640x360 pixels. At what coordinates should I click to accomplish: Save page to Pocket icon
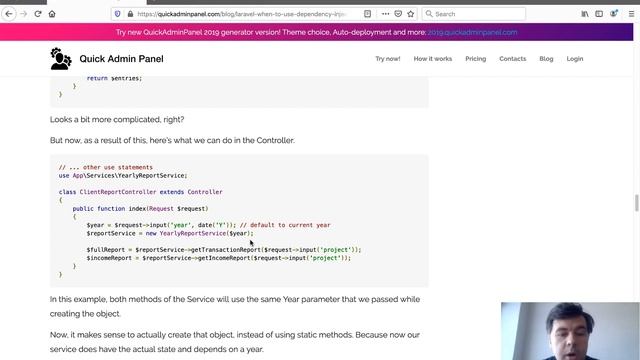[x=398, y=14]
